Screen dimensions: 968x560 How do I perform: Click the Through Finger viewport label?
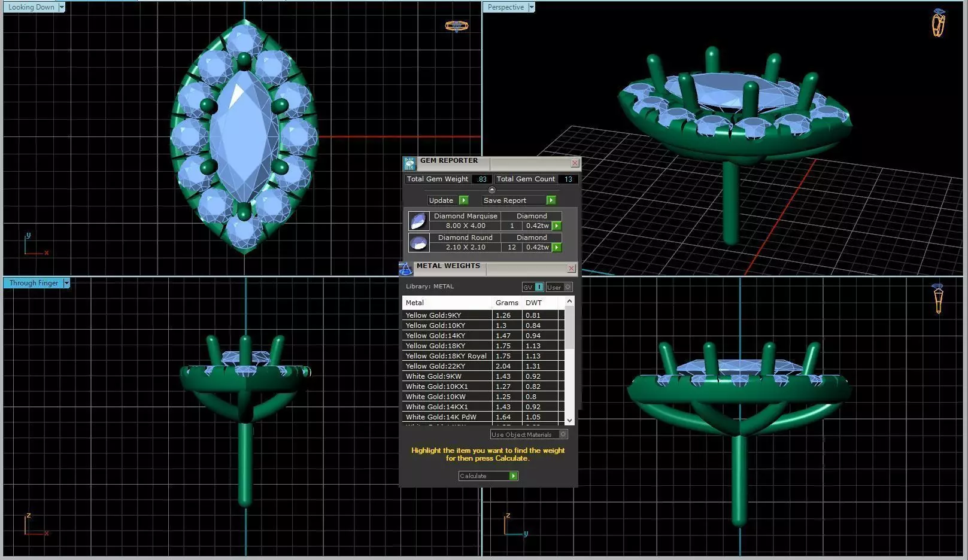[34, 283]
